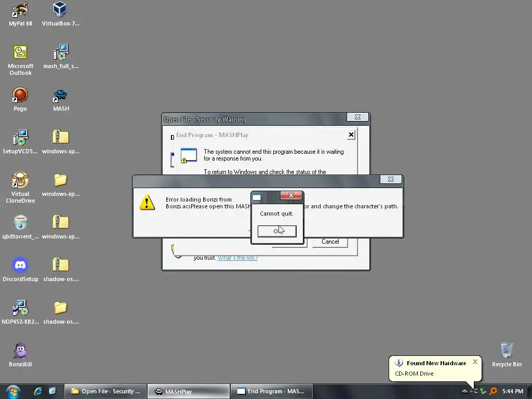
Task: Open Microsoft Outlook desktop icon
Action: tap(20, 60)
